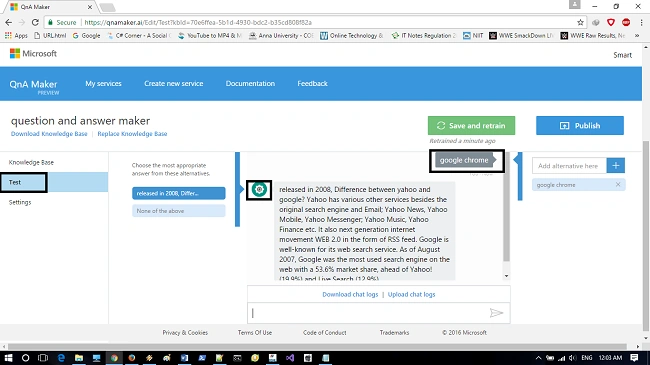Remove the google chrome alternative phrase
The width and height of the screenshot is (650, 365).
(618, 185)
